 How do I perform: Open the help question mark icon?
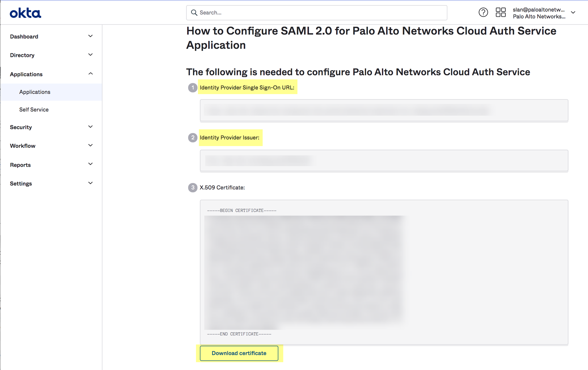(483, 12)
